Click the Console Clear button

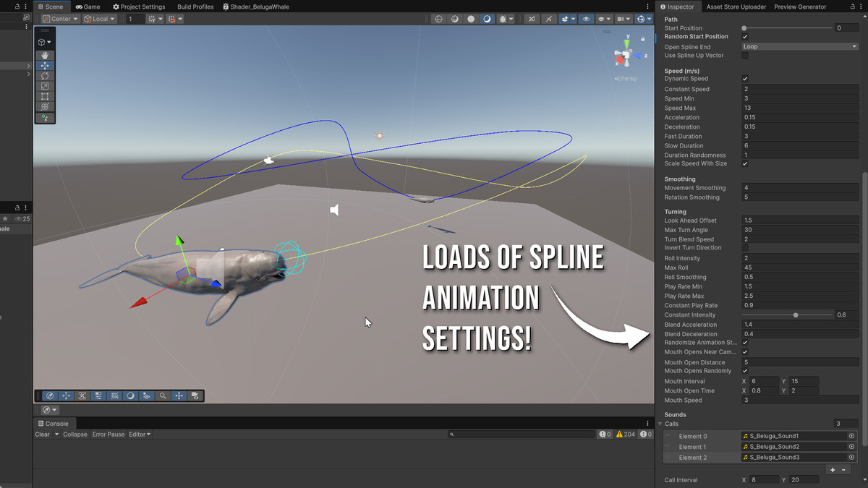click(x=43, y=435)
